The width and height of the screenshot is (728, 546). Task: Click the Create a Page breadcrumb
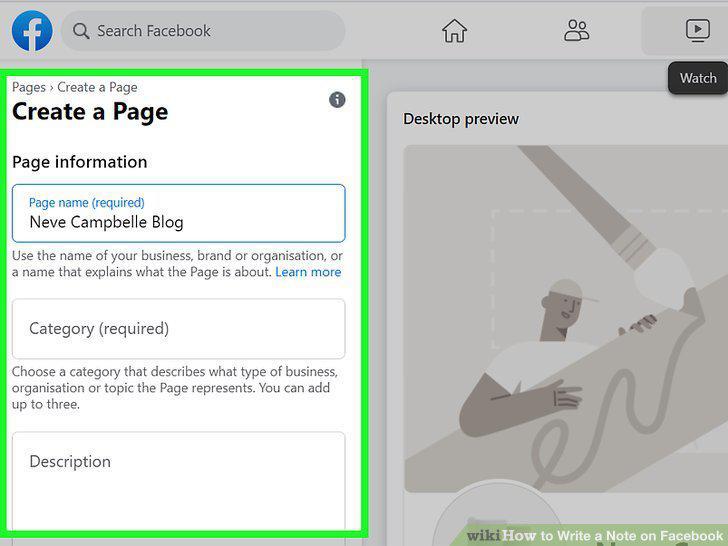97,87
